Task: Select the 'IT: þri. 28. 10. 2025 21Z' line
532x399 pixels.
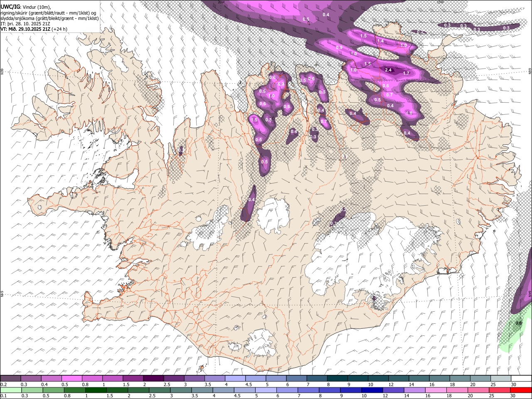Action: point(25,24)
